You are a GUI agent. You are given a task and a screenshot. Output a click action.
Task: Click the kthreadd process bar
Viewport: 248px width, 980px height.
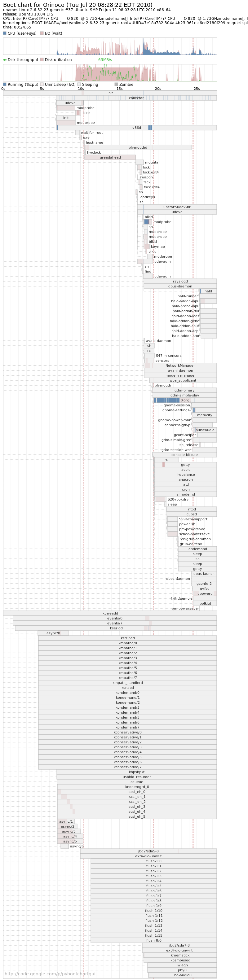(x=110, y=613)
